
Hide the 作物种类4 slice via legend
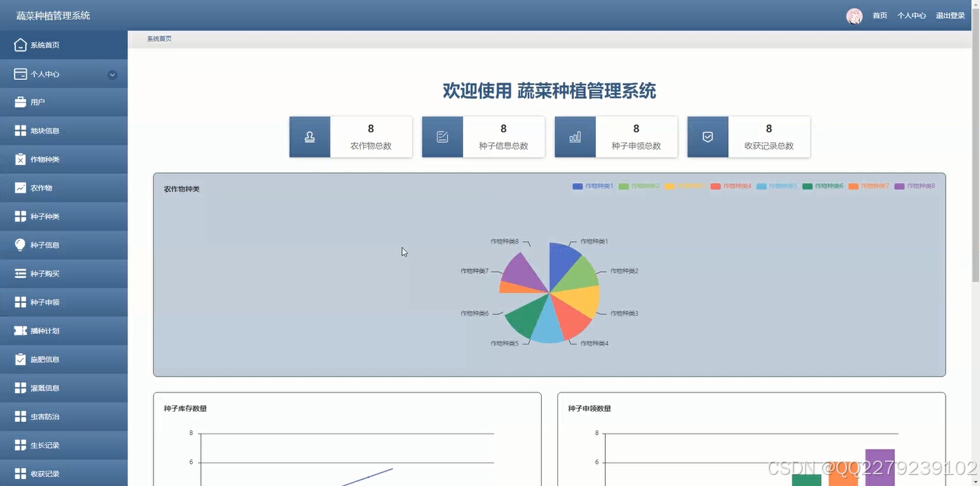[732, 186]
